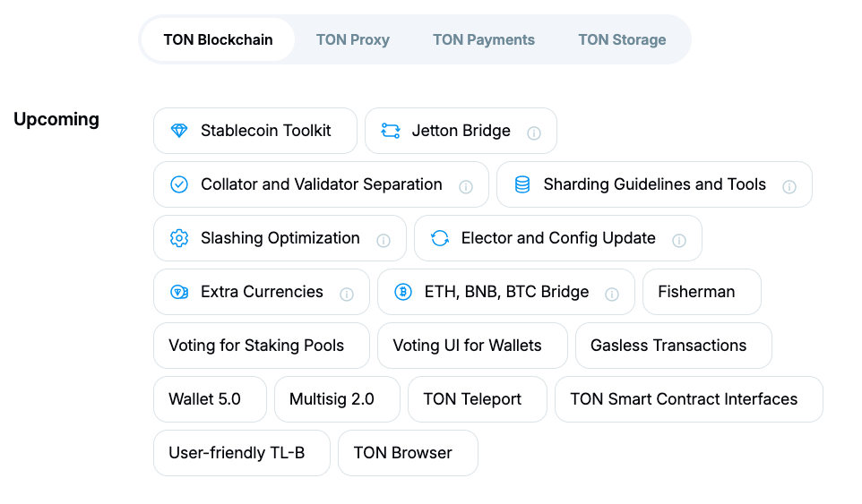Viewport: 862px width, 504px height.
Task: Select the TON Teleport roadmap item
Action: tap(472, 399)
